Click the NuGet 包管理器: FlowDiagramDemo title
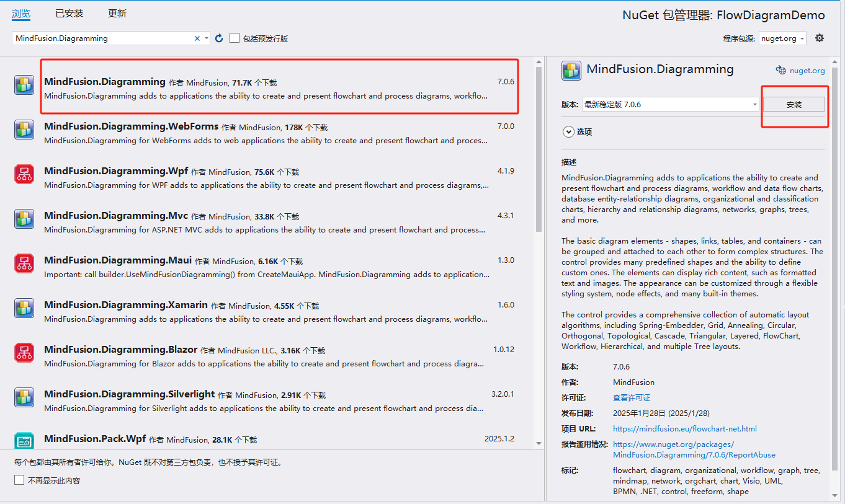This screenshot has height=504, width=845. click(x=724, y=15)
